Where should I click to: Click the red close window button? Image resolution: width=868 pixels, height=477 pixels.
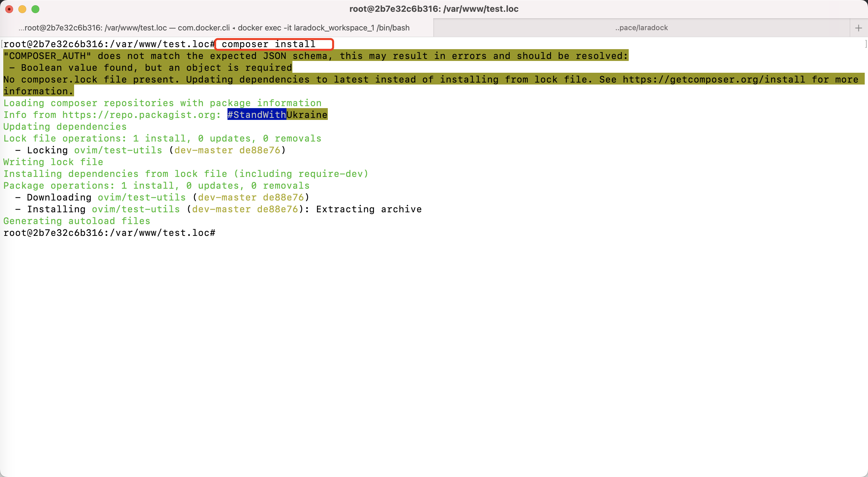pos(10,9)
